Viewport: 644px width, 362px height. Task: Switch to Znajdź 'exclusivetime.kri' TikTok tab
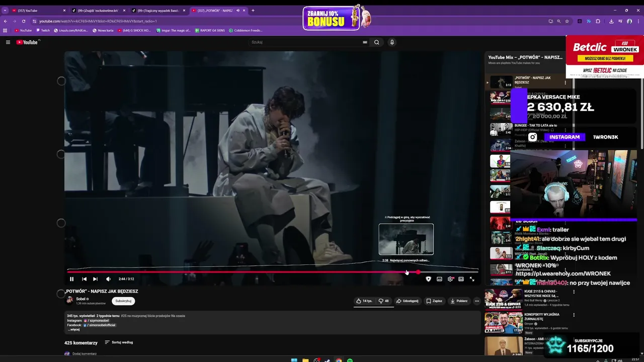98,11
